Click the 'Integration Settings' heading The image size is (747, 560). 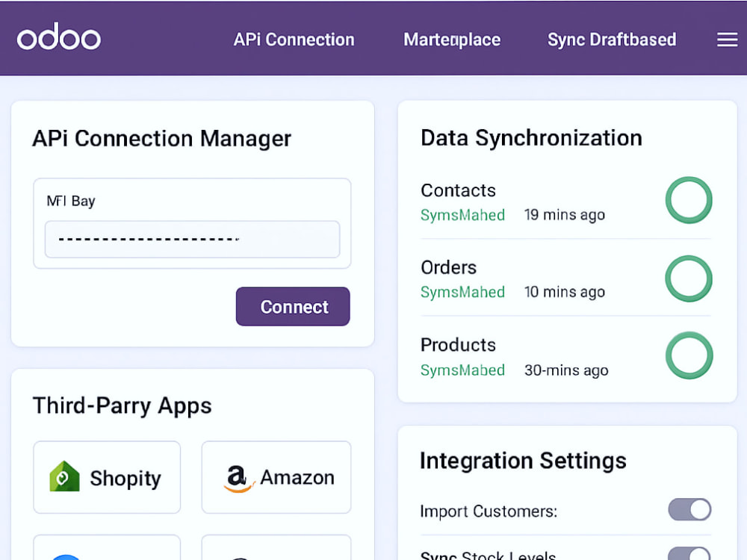pos(523,461)
